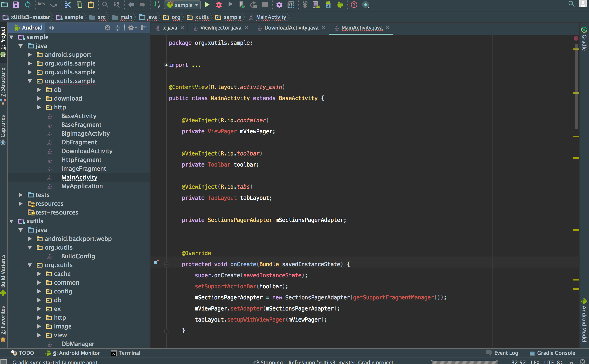Image resolution: width=589 pixels, height=364 pixels.
Task: Open the AVD Manager icon
Action: point(316,5)
